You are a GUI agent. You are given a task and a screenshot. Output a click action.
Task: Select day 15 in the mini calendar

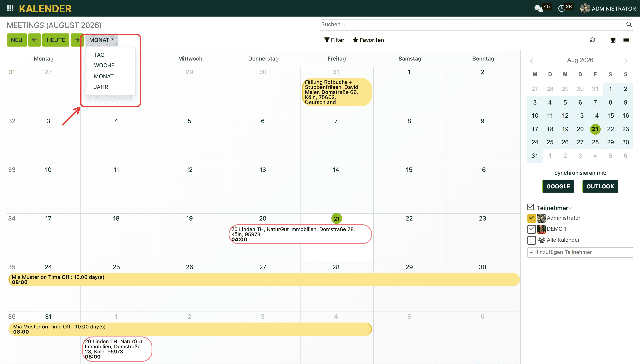tap(610, 116)
